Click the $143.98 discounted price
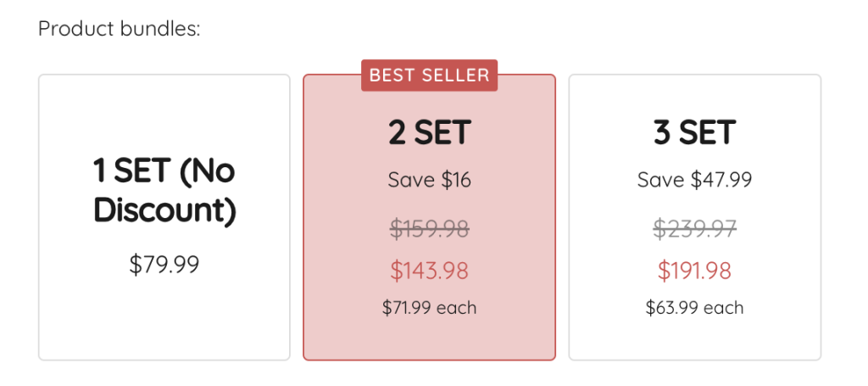Image resolution: width=868 pixels, height=386 pixels. point(429,271)
